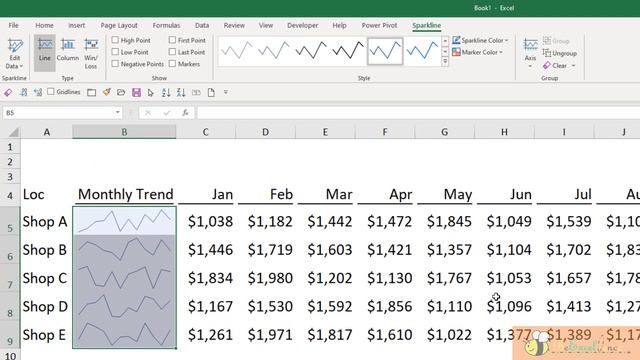640x360 pixels.
Task: Click the greyed merge cells icon in quick toolbar
Action: tap(196, 93)
